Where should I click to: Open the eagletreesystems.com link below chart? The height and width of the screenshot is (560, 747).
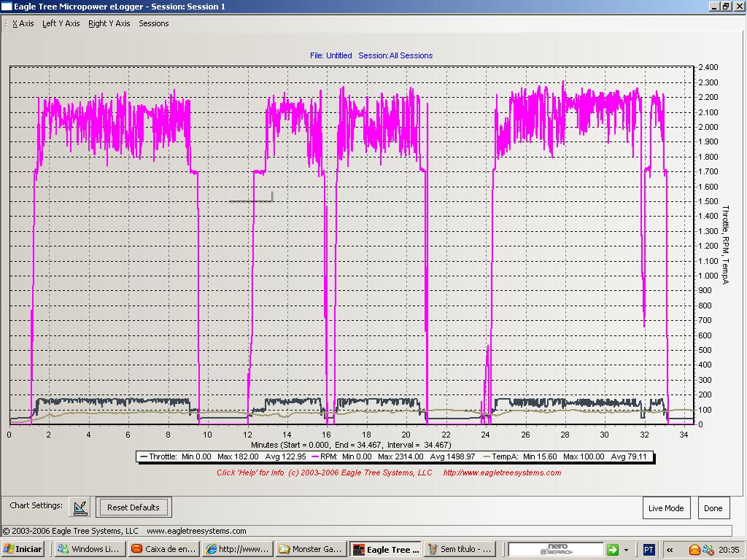[502, 472]
